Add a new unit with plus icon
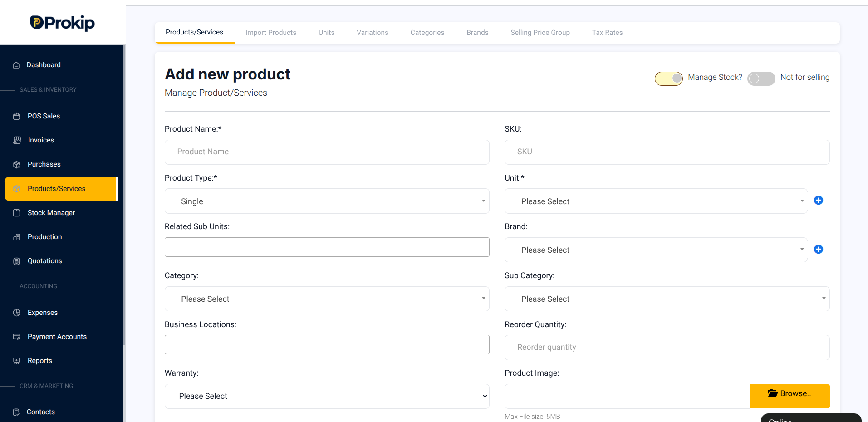Screen dimensions: 868x422 tap(819, 201)
